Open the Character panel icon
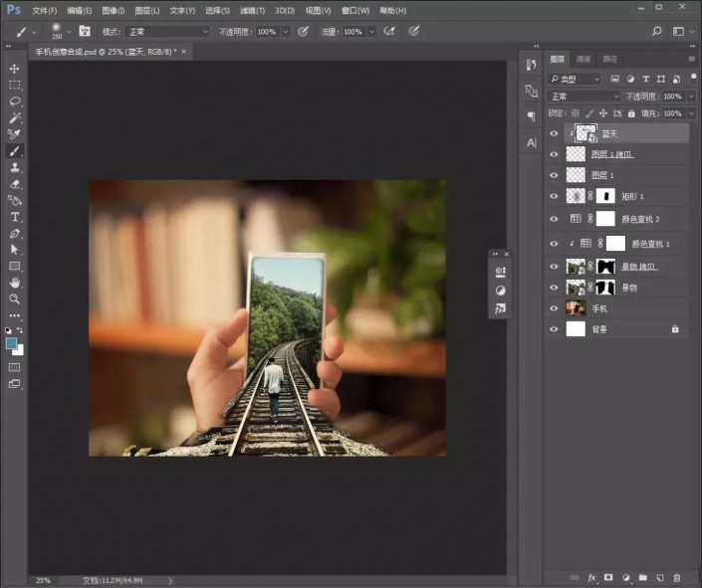This screenshot has height=588, width=702. pyautogui.click(x=531, y=142)
